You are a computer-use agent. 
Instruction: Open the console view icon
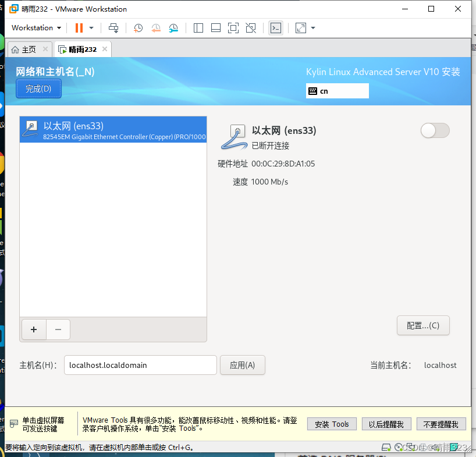[276, 28]
